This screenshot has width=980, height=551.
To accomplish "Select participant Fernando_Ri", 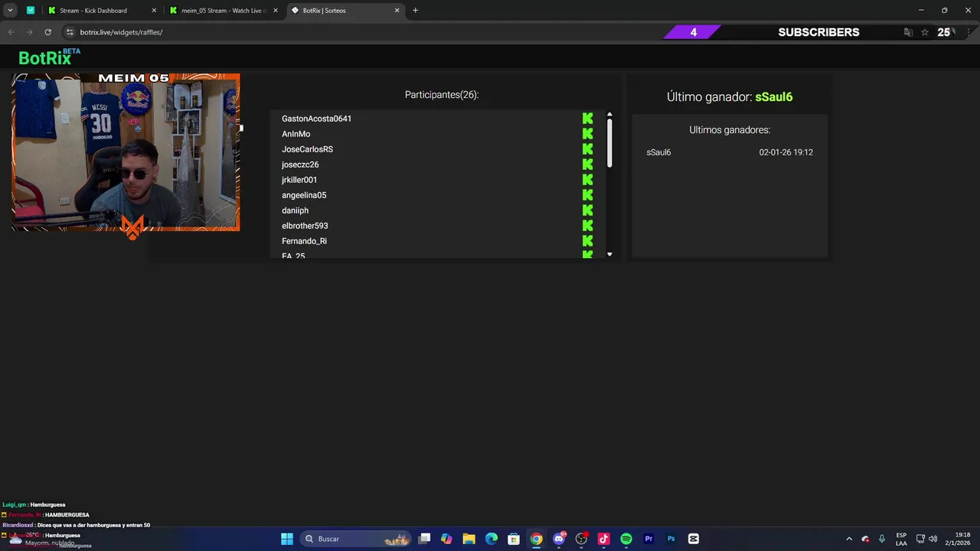I will [304, 241].
